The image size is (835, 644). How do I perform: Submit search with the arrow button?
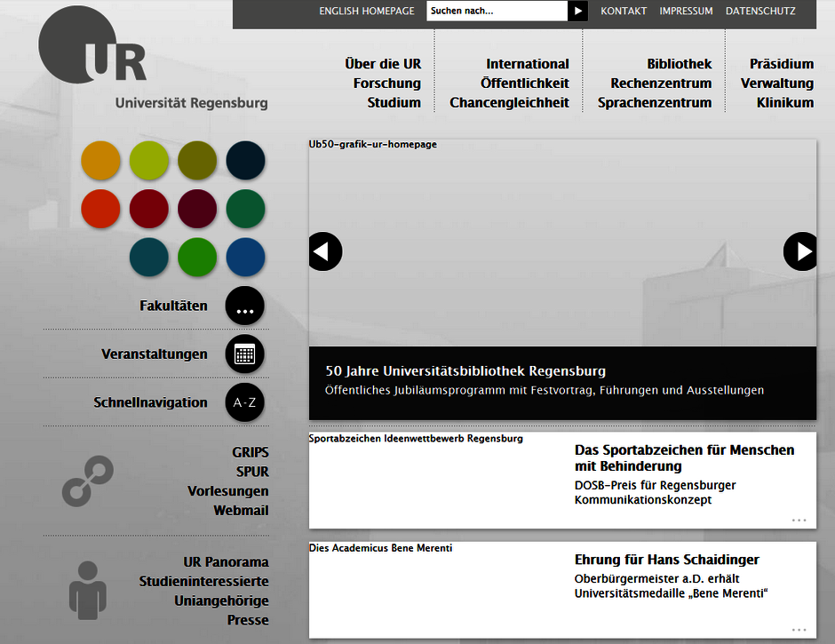578,11
